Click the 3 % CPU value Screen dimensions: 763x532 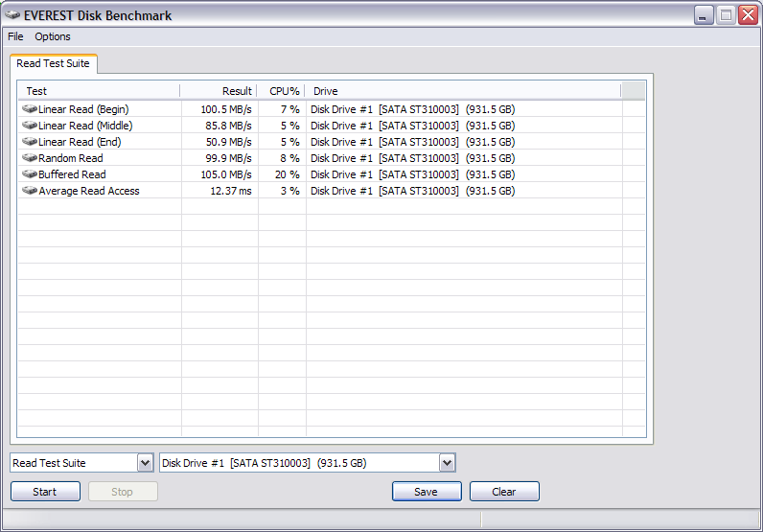pyautogui.click(x=290, y=191)
